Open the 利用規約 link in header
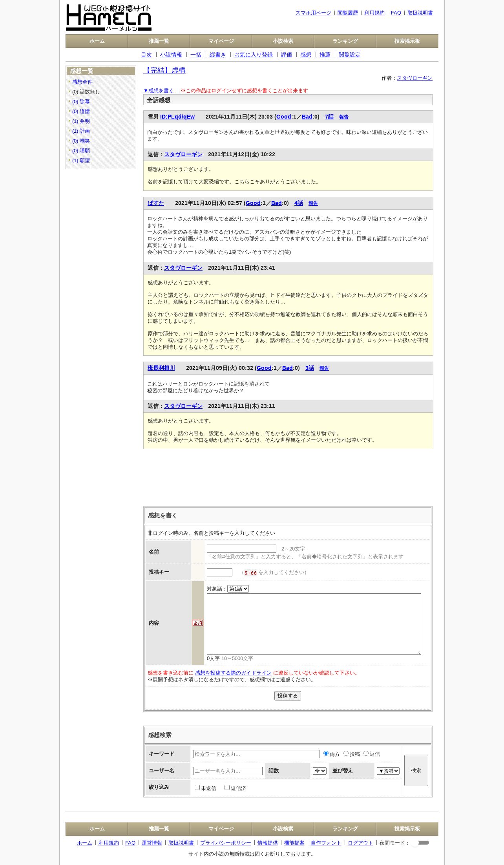The height and width of the screenshot is (865, 504). [x=374, y=13]
